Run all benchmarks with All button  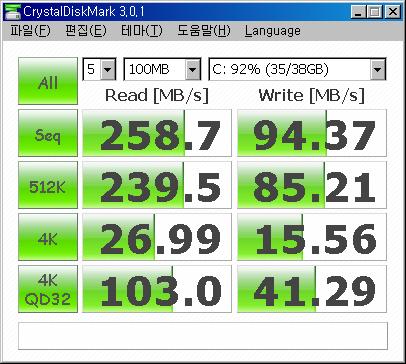click(48, 81)
